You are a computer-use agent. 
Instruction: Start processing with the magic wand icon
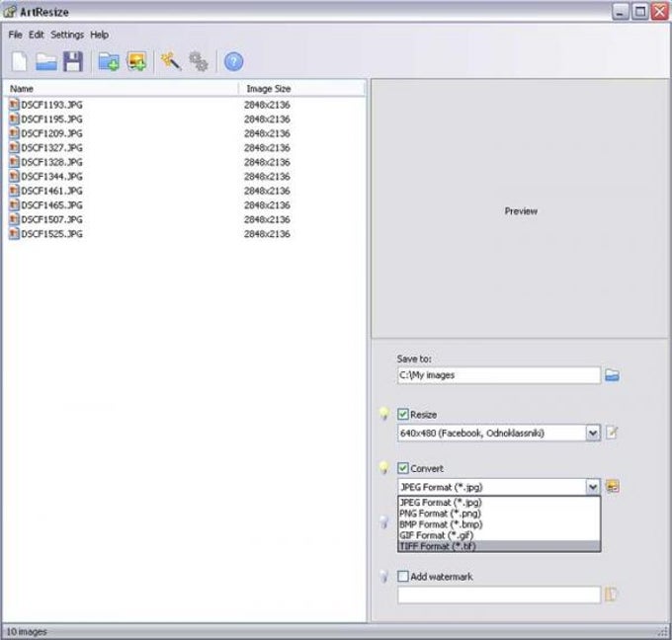pyautogui.click(x=171, y=61)
